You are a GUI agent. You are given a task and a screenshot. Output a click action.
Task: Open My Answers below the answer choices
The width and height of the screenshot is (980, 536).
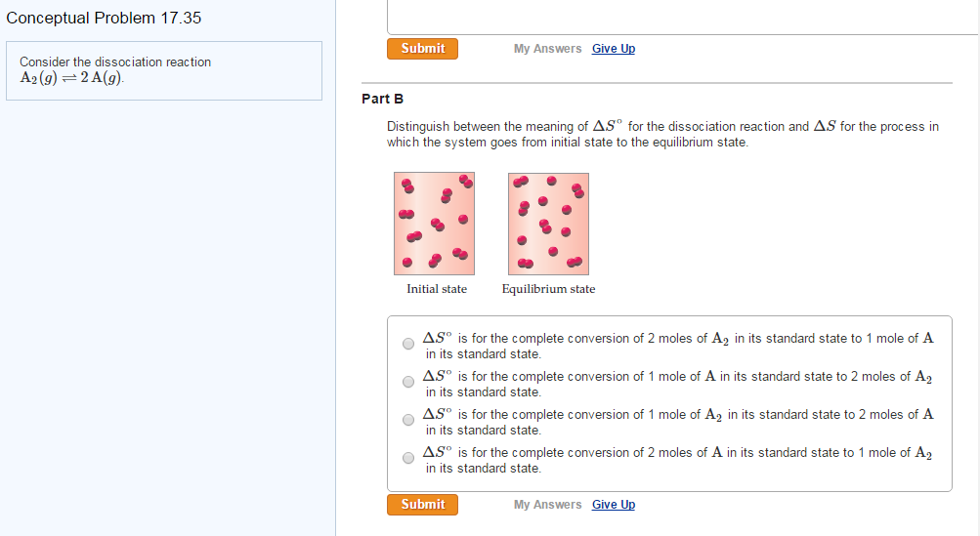pos(547,505)
